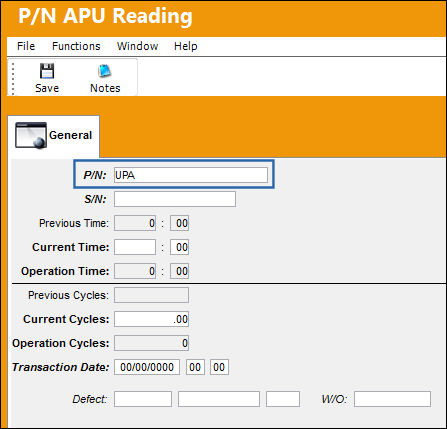Select the General tab

coord(53,136)
